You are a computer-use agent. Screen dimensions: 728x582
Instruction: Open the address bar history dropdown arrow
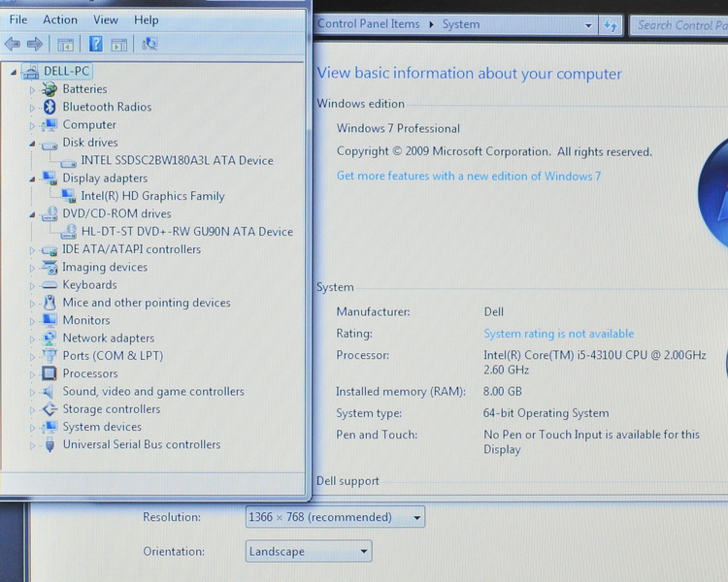pos(588,25)
